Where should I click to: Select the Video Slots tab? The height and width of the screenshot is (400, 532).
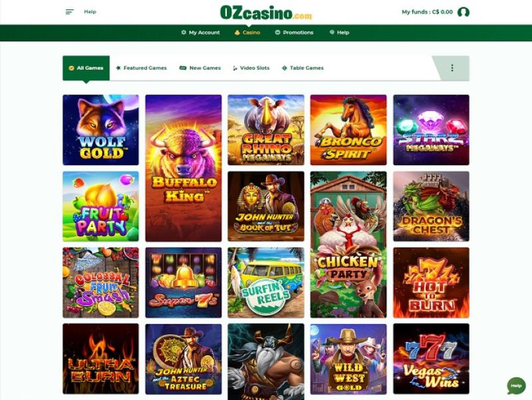[251, 68]
